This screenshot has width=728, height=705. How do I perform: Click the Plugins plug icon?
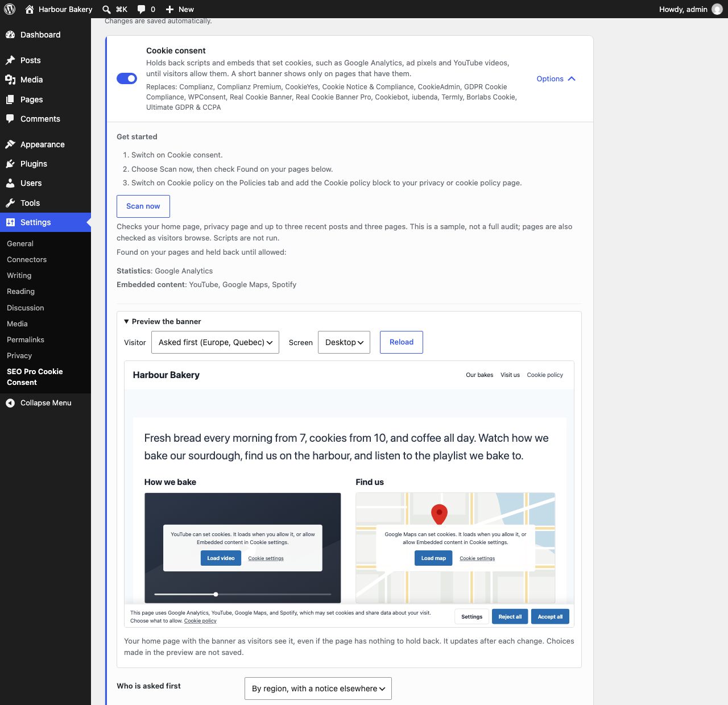[x=10, y=164]
